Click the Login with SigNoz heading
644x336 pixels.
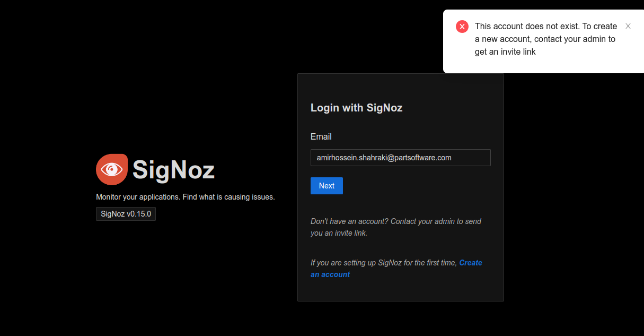coord(356,108)
